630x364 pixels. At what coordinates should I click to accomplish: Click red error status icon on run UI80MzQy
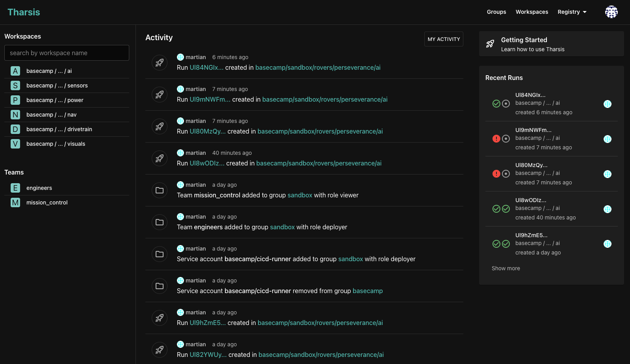tap(496, 174)
